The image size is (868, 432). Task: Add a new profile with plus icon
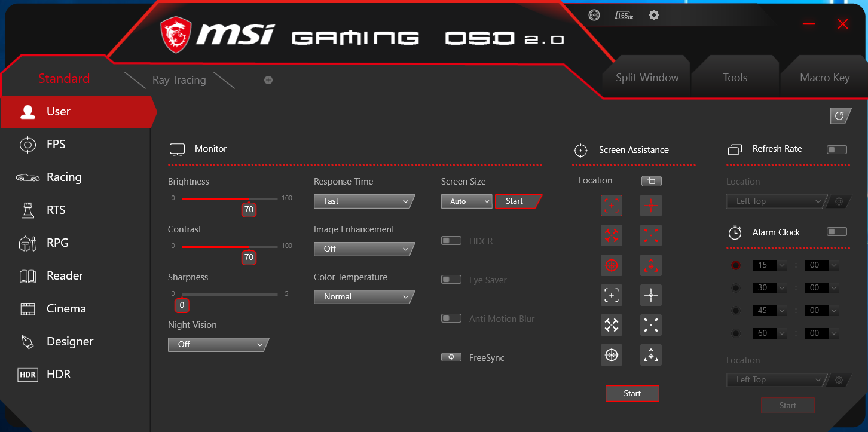268,80
